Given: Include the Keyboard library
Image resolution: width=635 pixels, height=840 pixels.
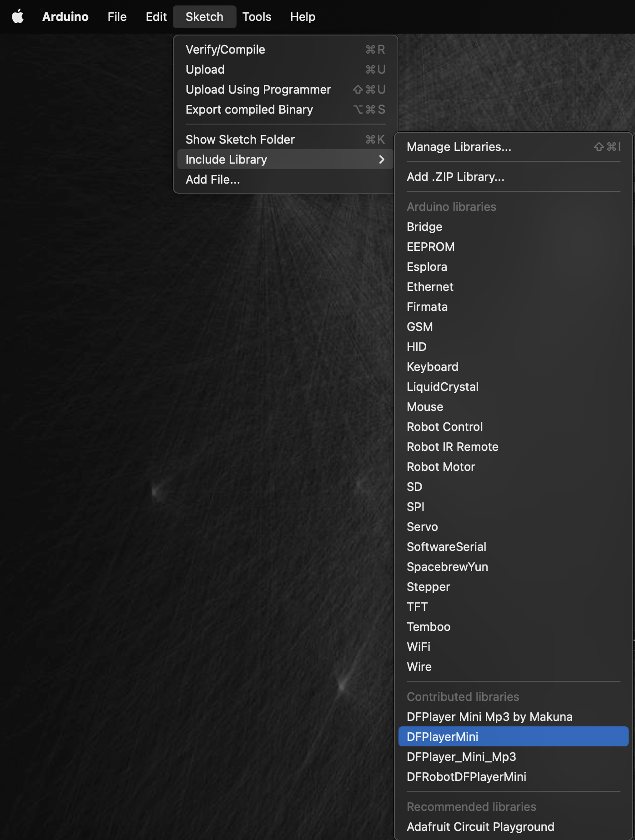Looking at the screenshot, I should click(x=513, y=367).
